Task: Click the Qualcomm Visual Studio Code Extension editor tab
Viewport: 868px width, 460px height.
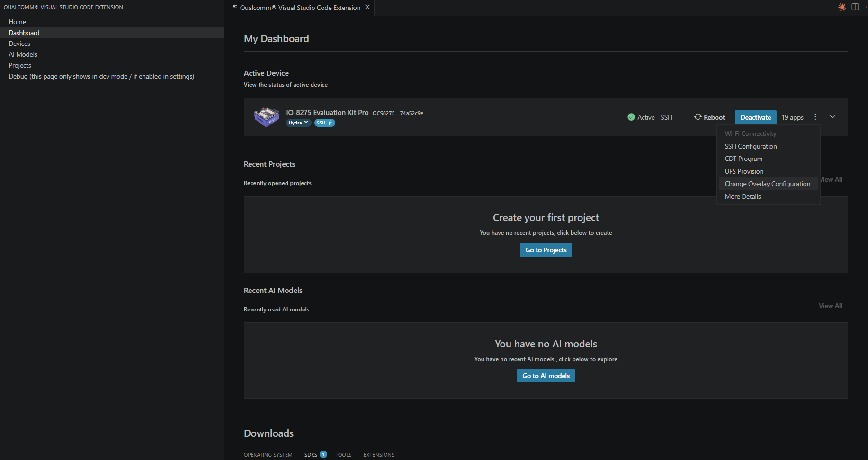Action: pos(300,8)
